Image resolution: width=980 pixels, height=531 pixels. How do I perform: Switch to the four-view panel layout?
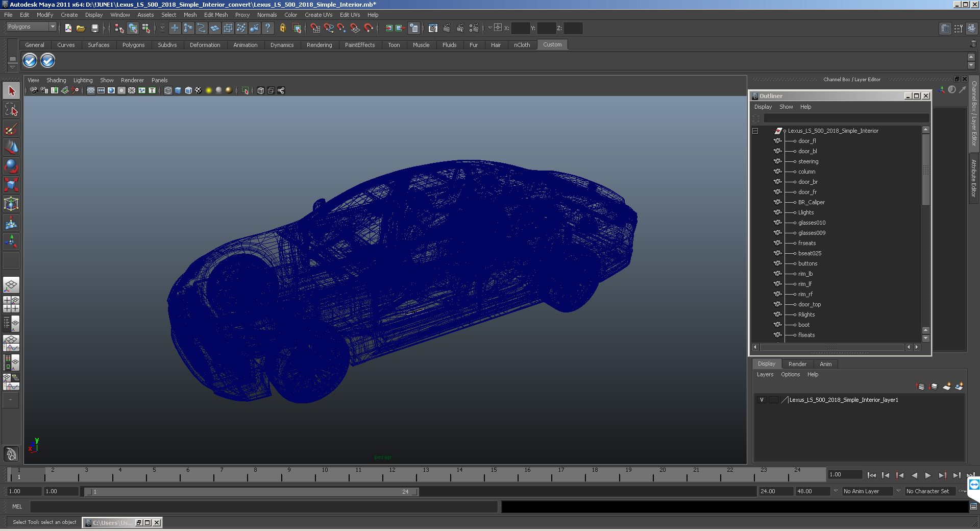coord(11,304)
